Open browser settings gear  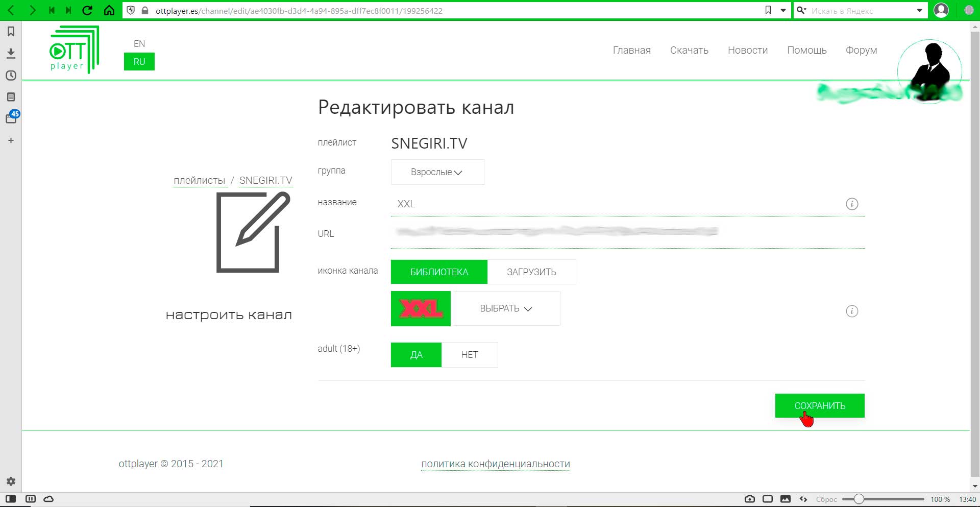(x=11, y=481)
